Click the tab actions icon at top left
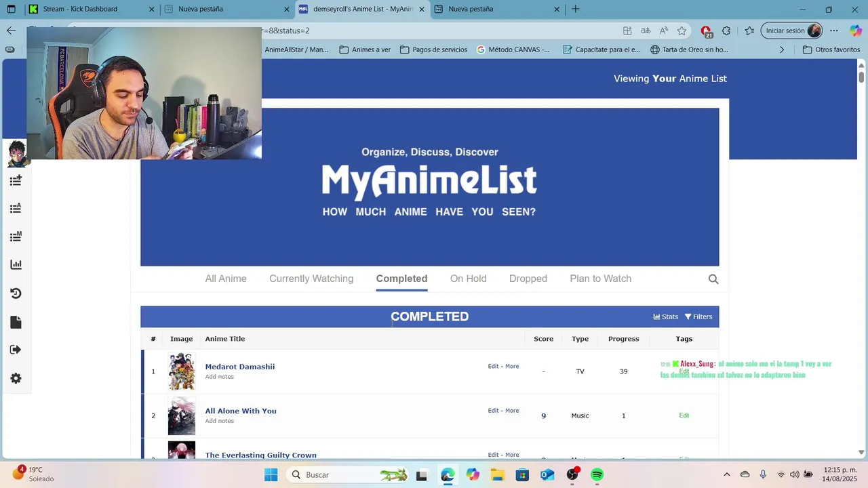This screenshot has height=488, width=868. point(11,9)
